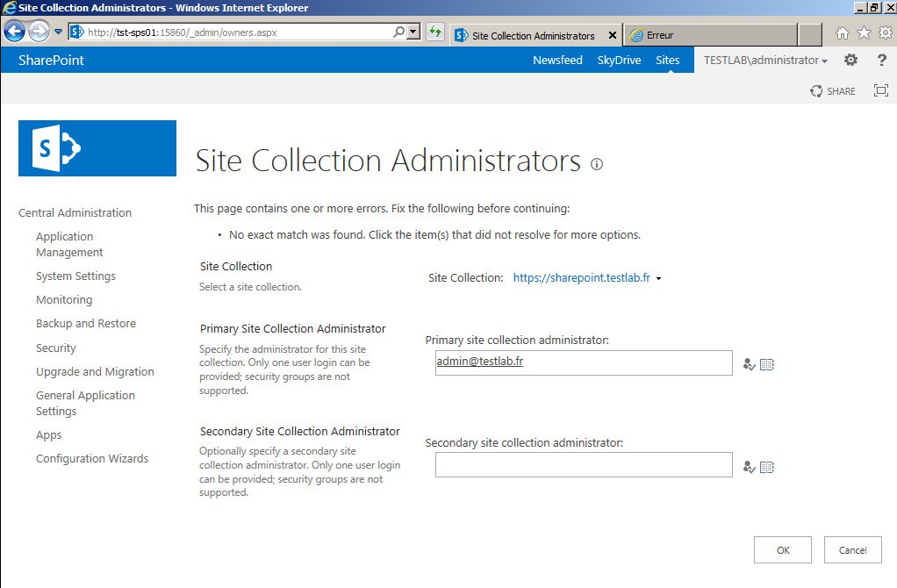Open System Settings link
The image size is (897, 588).
pos(75,276)
